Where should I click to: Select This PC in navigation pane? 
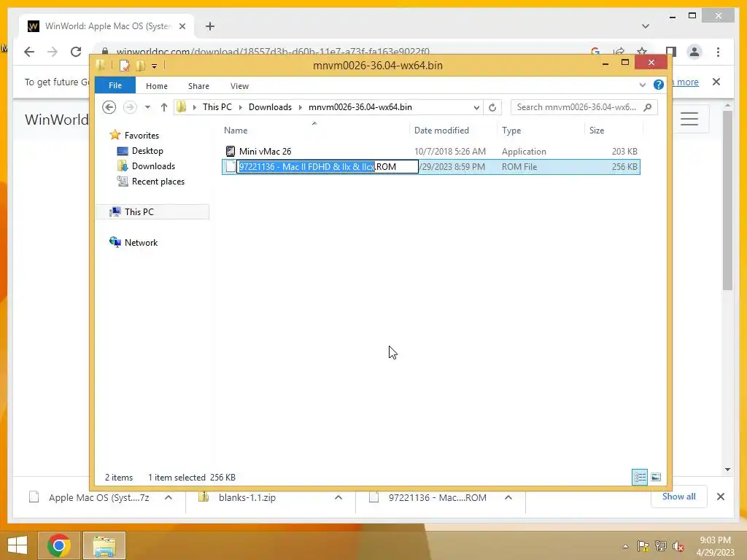(x=152, y=212)
